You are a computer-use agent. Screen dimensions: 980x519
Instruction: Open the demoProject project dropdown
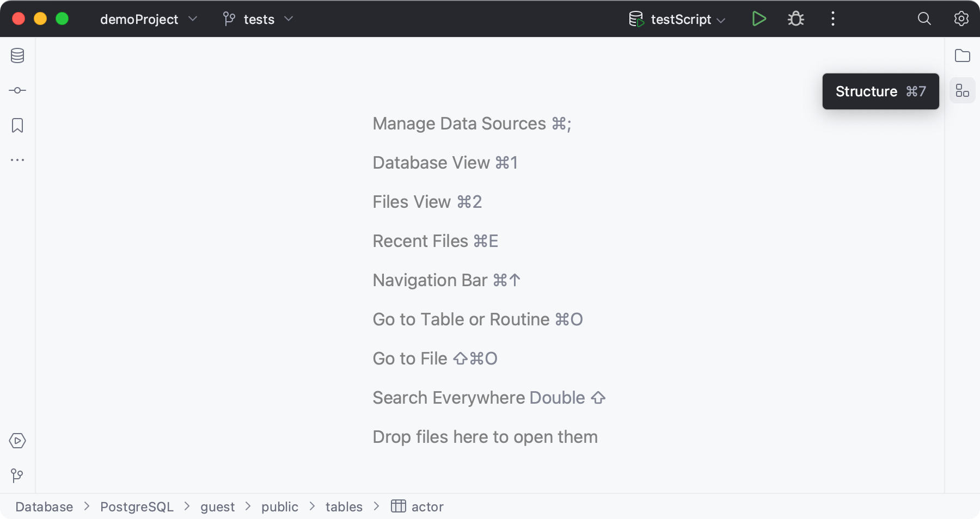[148, 19]
